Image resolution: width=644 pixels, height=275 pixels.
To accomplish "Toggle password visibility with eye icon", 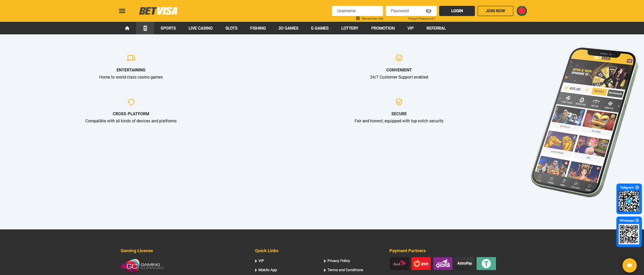I will tap(428, 10).
